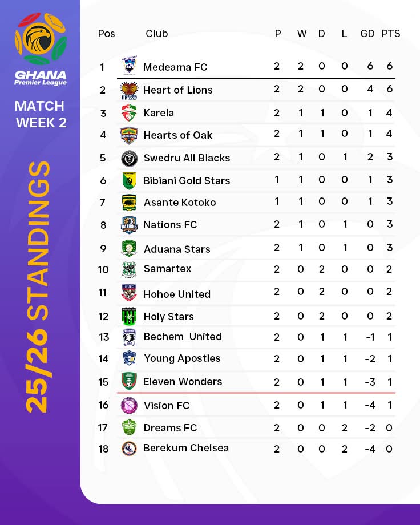This screenshot has width=420, height=525.
Task: Click the Holy Stars club crest
Action: point(129,316)
